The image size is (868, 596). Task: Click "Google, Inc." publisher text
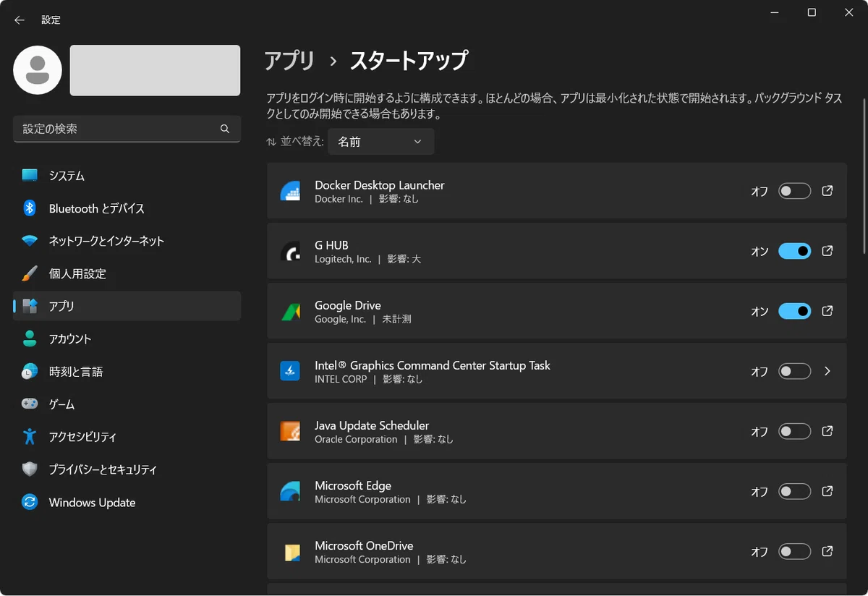coord(340,319)
